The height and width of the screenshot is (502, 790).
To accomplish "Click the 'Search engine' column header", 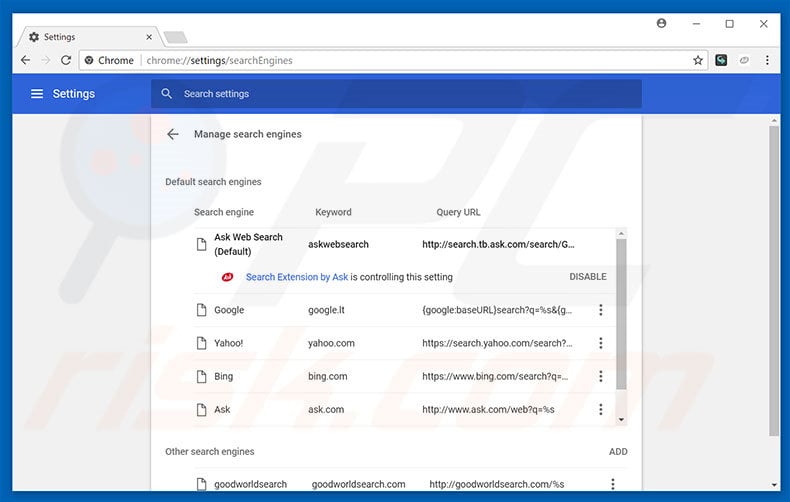I will pos(224,212).
